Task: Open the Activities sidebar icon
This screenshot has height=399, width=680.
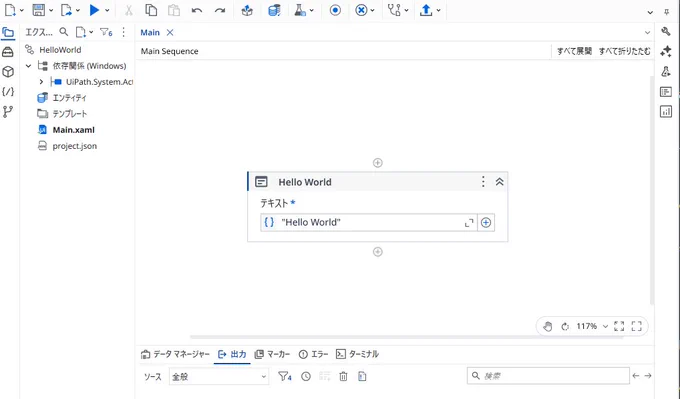Action: coord(8,52)
